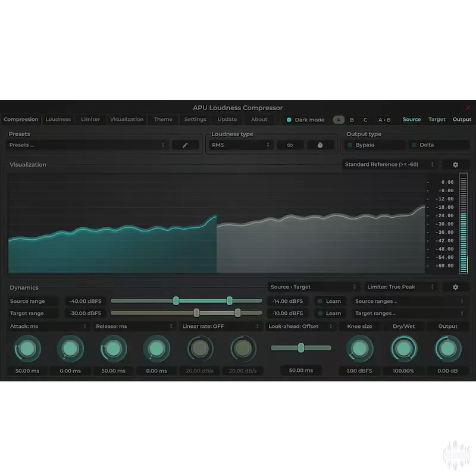The height and width of the screenshot is (476, 476).
Task: Open the About tab
Action: point(259,120)
